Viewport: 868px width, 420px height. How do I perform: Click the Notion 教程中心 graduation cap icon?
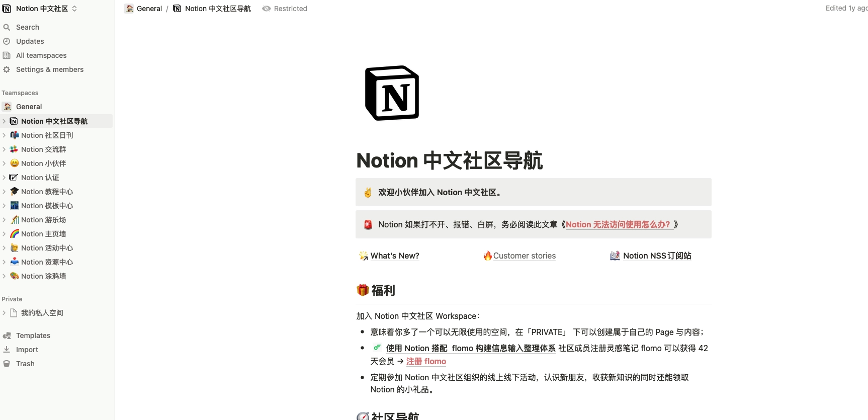point(15,192)
